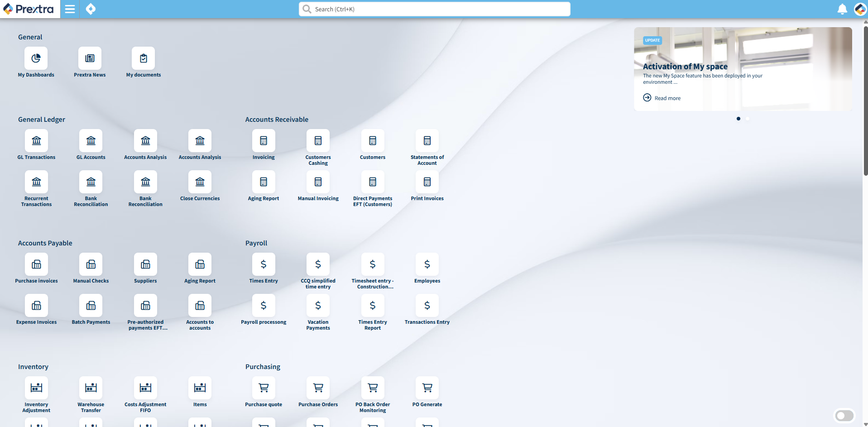Launch the Invoicing icon
This screenshot has width=868, height=427.
[264, 141]
